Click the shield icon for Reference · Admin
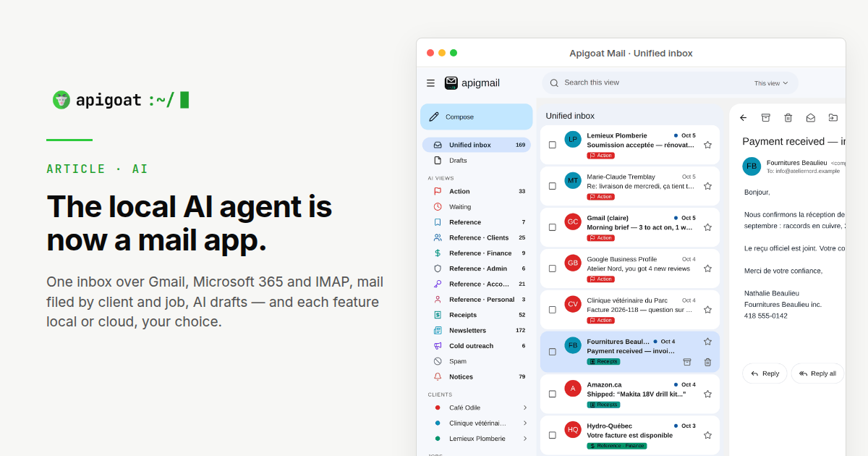 click(x=438, y=269)
